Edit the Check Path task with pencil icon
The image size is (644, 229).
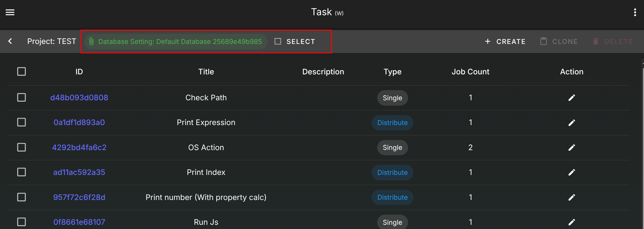tap(571, 98)
